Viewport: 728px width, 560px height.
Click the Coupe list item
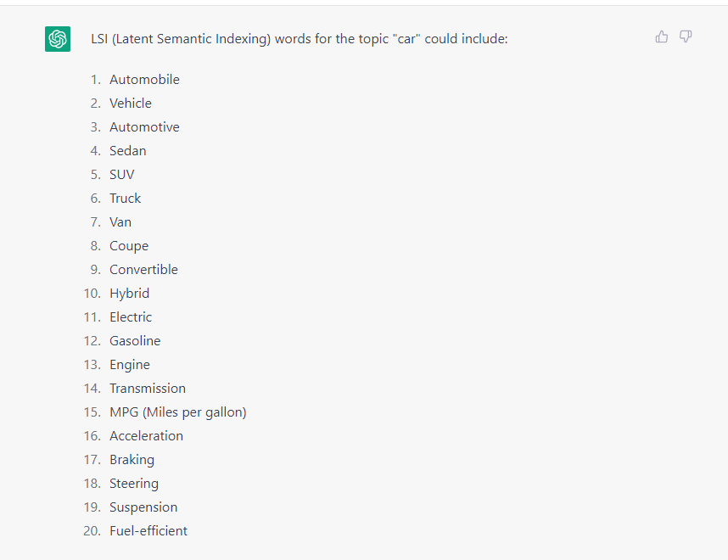pos(129,246)
